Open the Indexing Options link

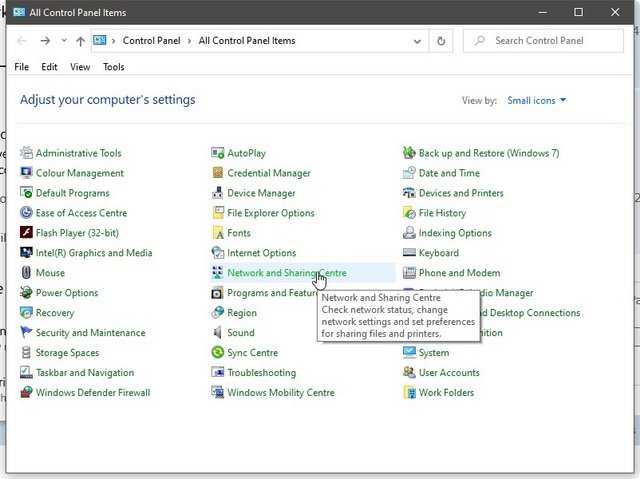[455, 233]
